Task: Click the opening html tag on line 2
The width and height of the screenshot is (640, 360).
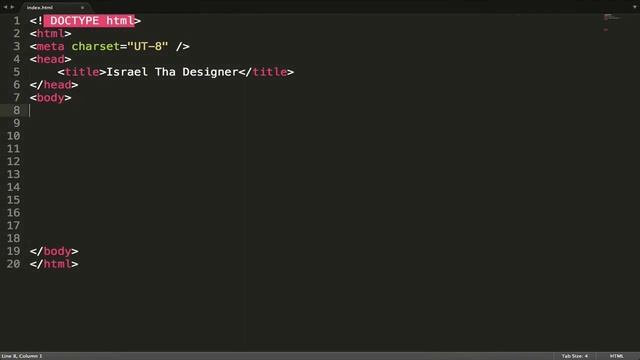Action: coord(51,33)
